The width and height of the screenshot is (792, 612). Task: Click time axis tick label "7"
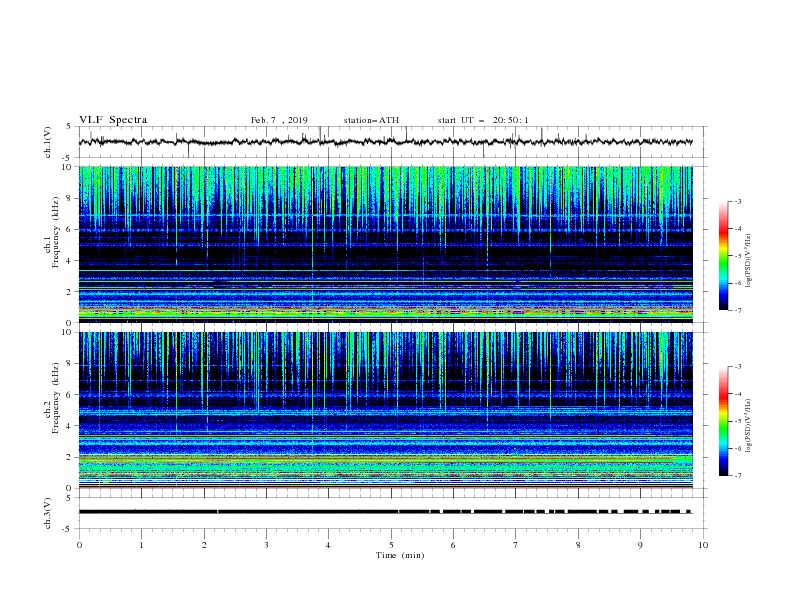click(x=516, y=545)
